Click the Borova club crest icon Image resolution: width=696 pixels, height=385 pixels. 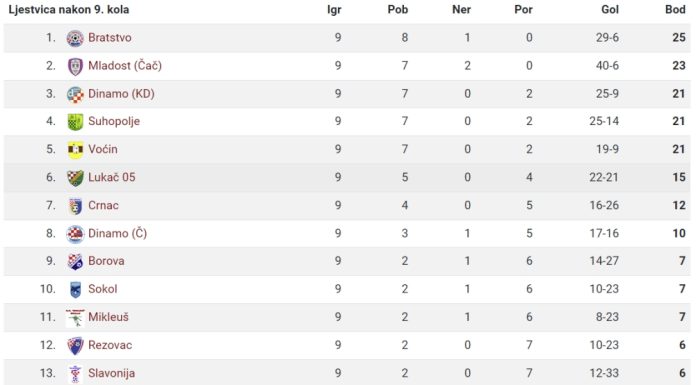point(75,262)
